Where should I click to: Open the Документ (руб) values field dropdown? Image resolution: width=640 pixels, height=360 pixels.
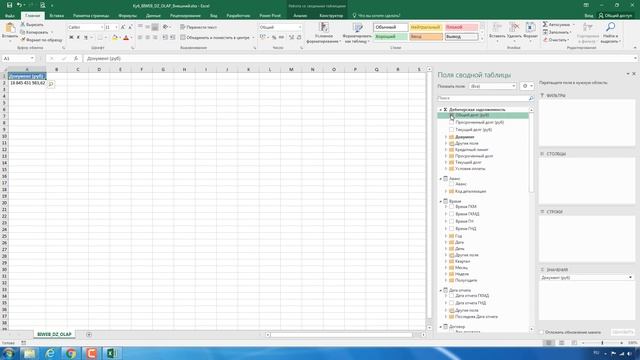630,278
